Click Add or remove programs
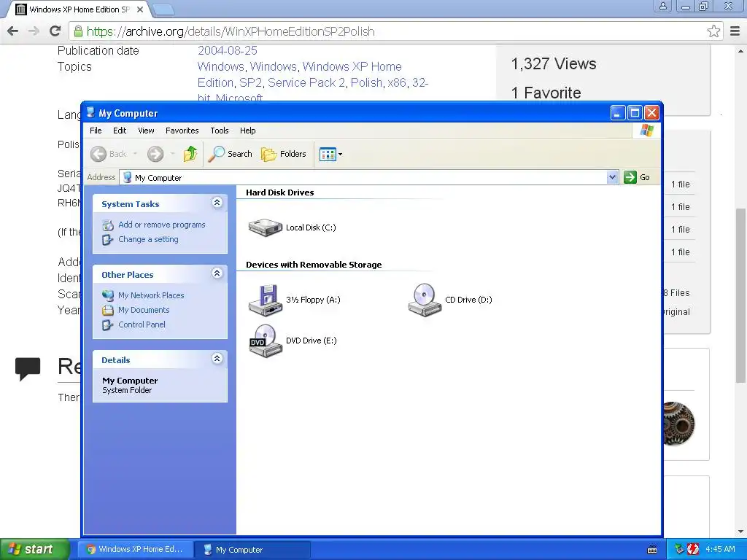Screen dimensions: 747x560 [x=161, y=225]
